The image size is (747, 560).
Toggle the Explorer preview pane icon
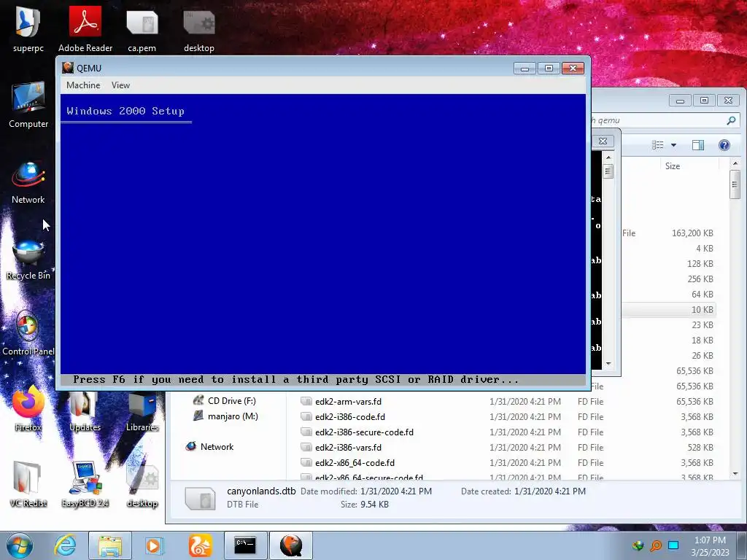click(698, 145)
